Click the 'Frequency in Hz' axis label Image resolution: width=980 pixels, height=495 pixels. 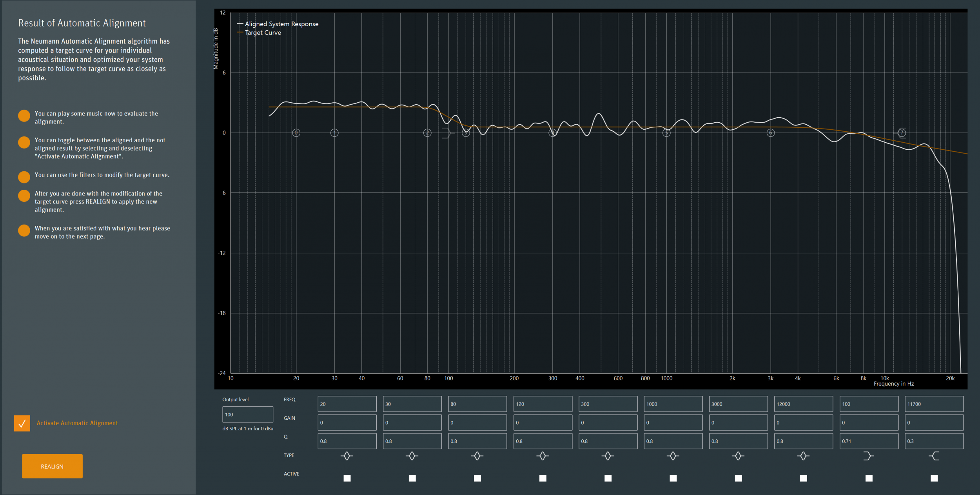(x=894, y=384)
